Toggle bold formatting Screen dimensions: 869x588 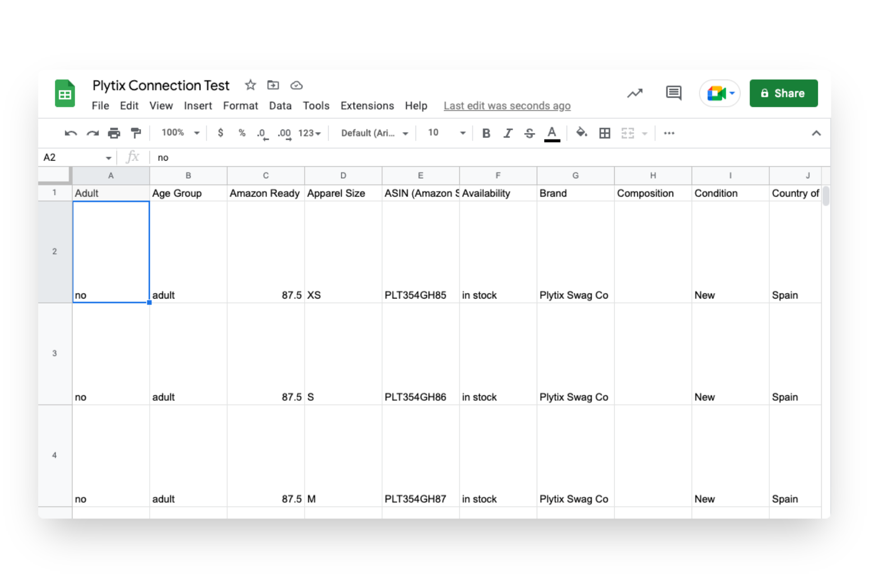pos(486,133)
